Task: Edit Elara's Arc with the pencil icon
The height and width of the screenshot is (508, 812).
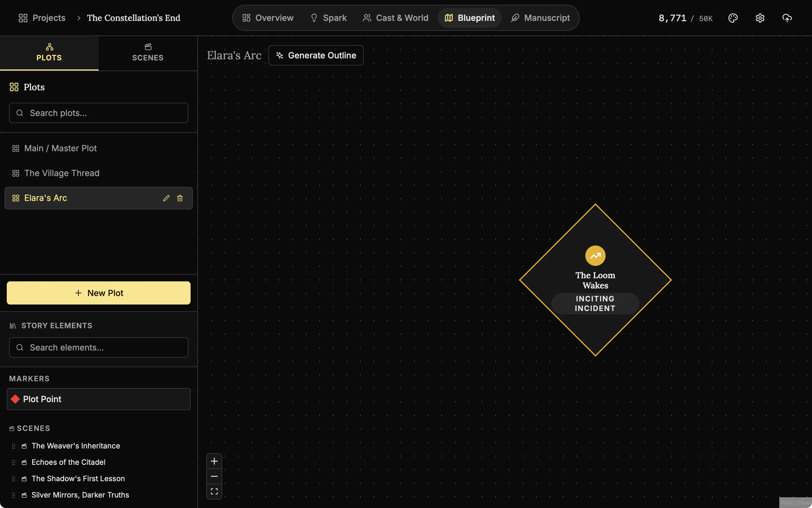Action: pyautogui.click(x=166, y=198)
